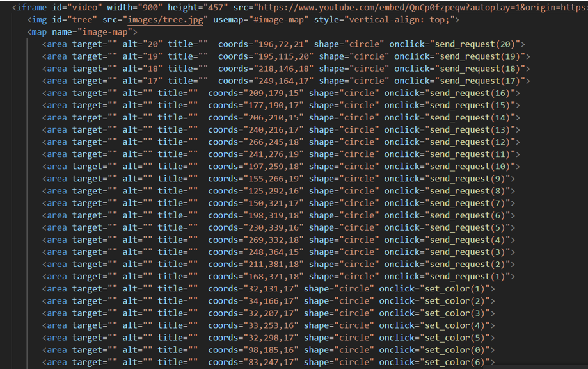588x369 pixels.
Task: Click the text send_request(15)
Action: coord(470,106)
